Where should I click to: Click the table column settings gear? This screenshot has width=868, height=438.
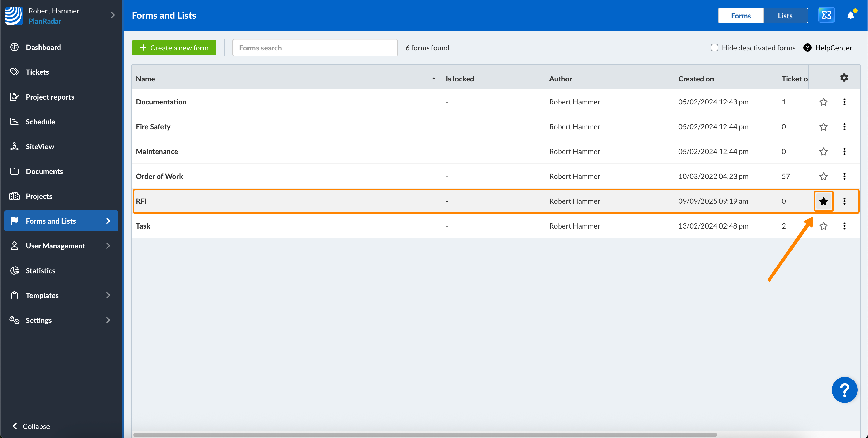pyautogui.click(x=844, y=78)
